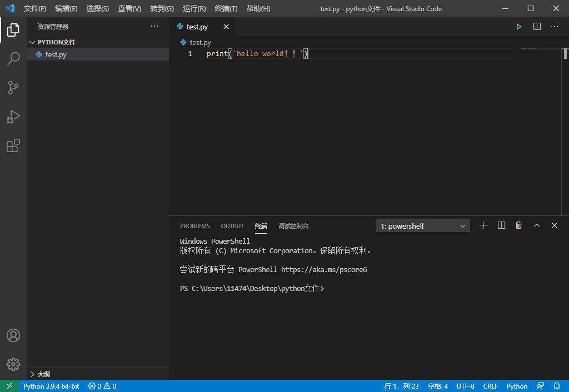Kill terminal with trash icon
Viewport: 569px width, 392px height.
[x=519, y=225]
